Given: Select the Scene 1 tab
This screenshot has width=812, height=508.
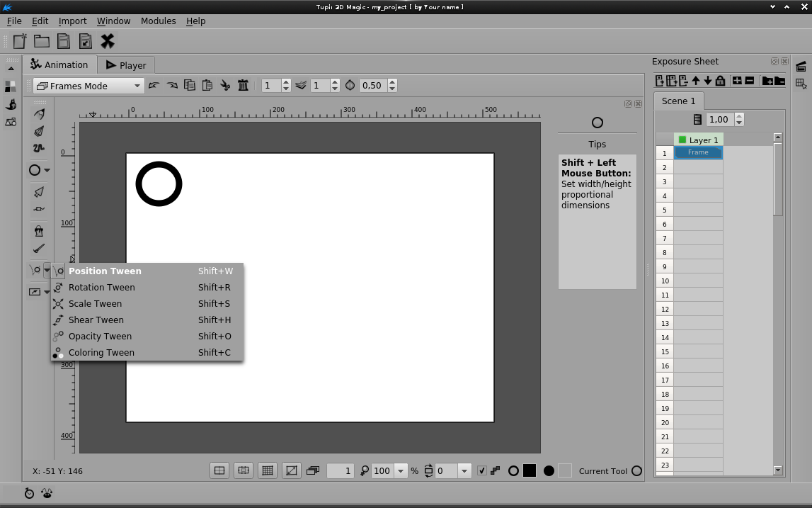Looking at the screenshot, I should (x=678, y=101).
